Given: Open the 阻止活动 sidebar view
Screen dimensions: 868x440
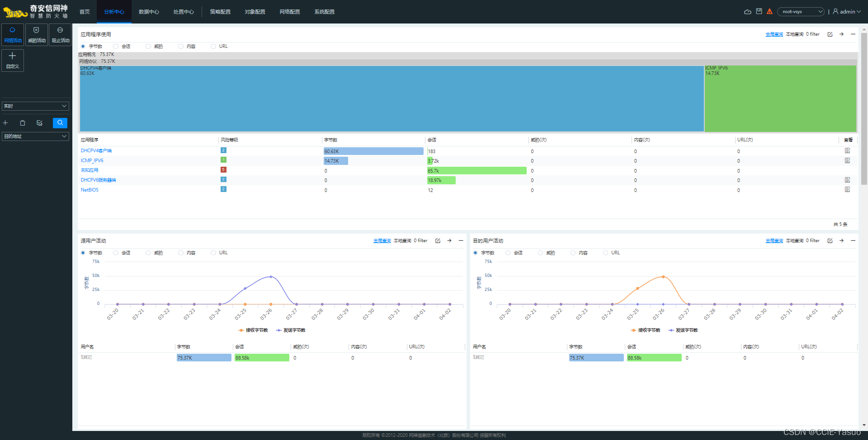Looking at the screenshot, I should click(60, 35).
